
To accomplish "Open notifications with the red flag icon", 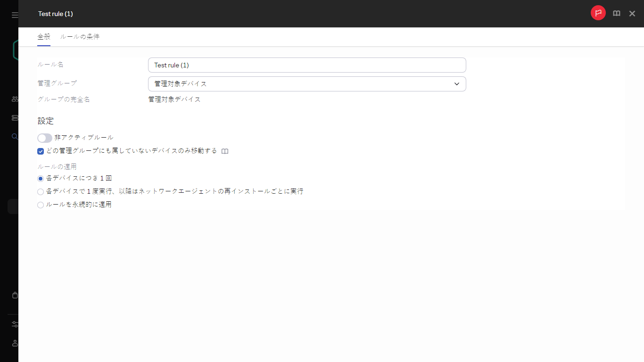I will [598, 13].
